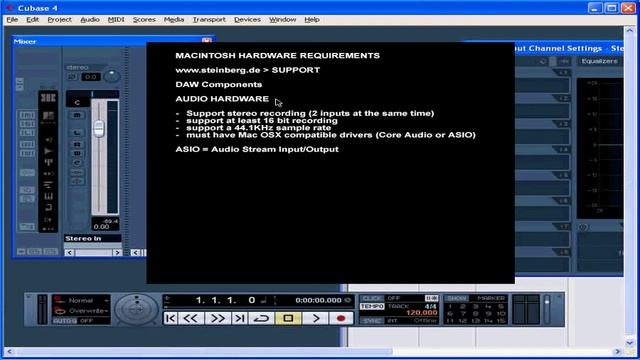Click the pan display showing C

77,102
